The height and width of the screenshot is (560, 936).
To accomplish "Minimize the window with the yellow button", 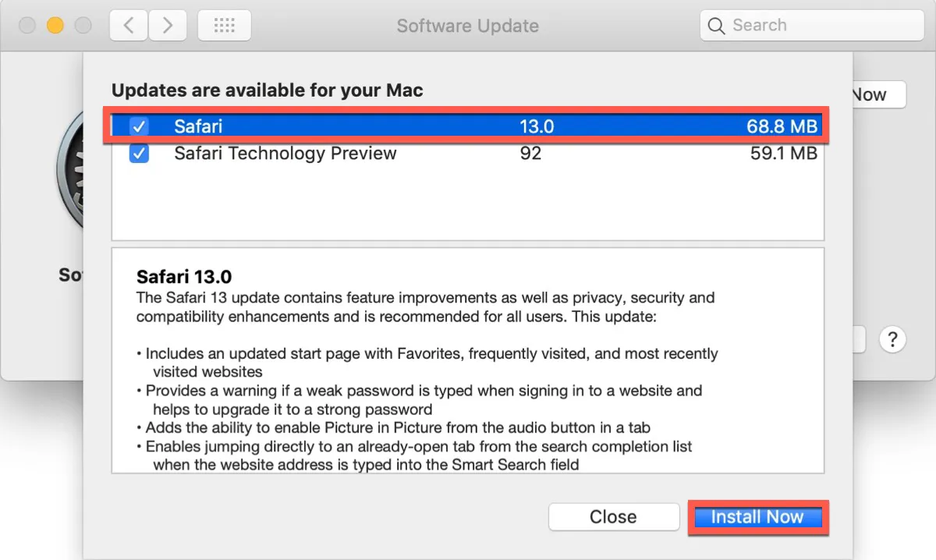I will pyautogui.click(x=55, y=26).
